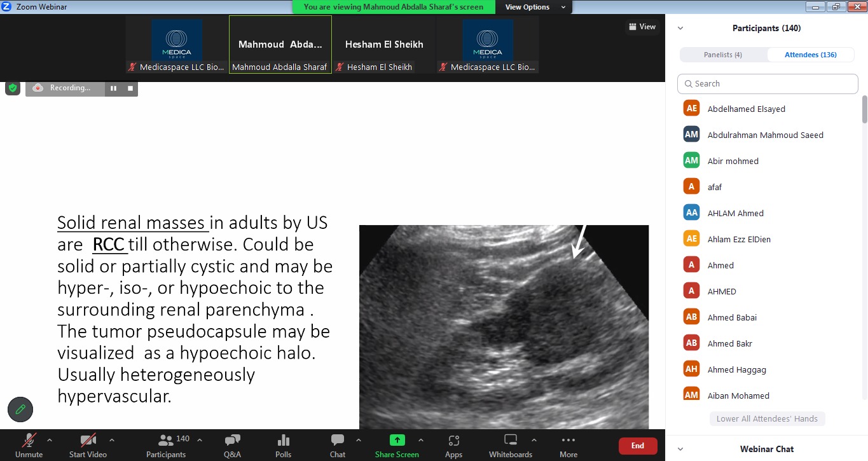
Task: Open the Chat panel icon
Action: click(337, 445)
